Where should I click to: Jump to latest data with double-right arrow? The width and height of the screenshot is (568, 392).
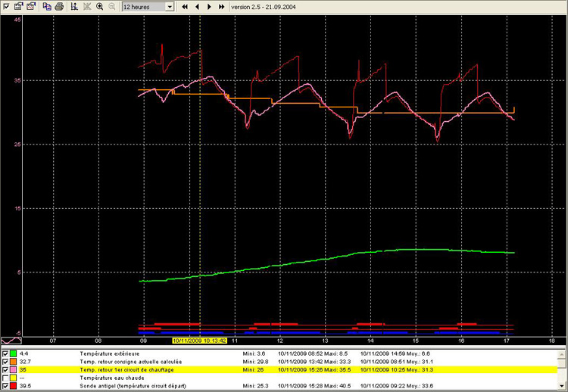coord(221,6)
